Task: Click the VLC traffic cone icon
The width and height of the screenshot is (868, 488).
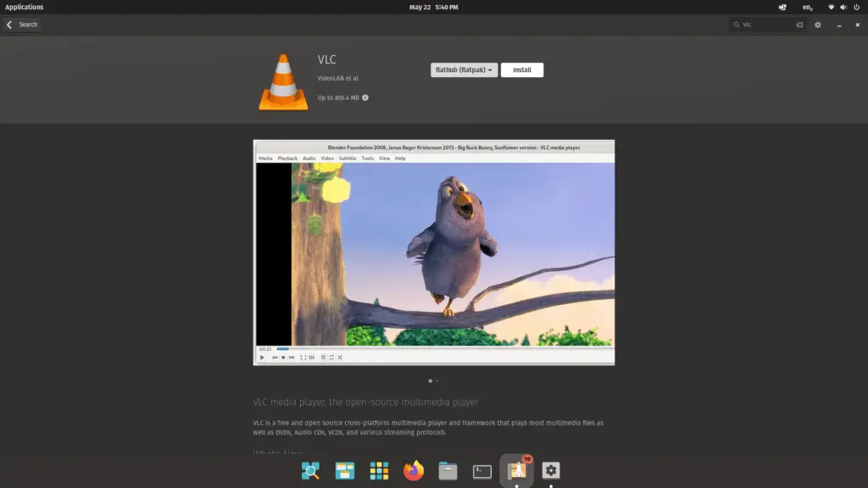Action: coord(283,82)
